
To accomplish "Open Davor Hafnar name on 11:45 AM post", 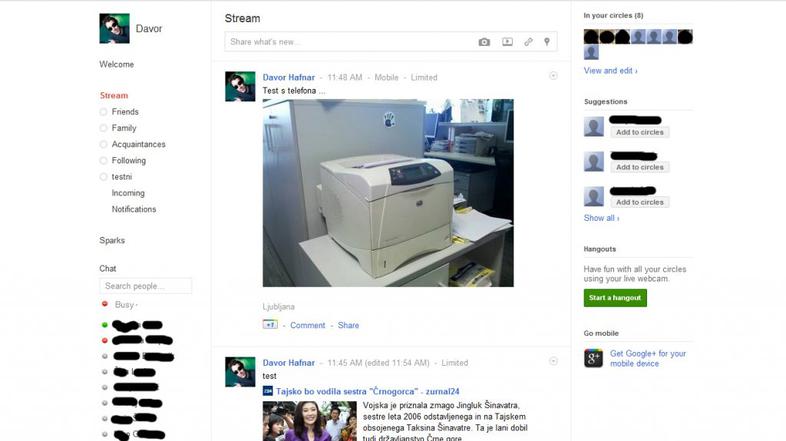I will [289, 363].
